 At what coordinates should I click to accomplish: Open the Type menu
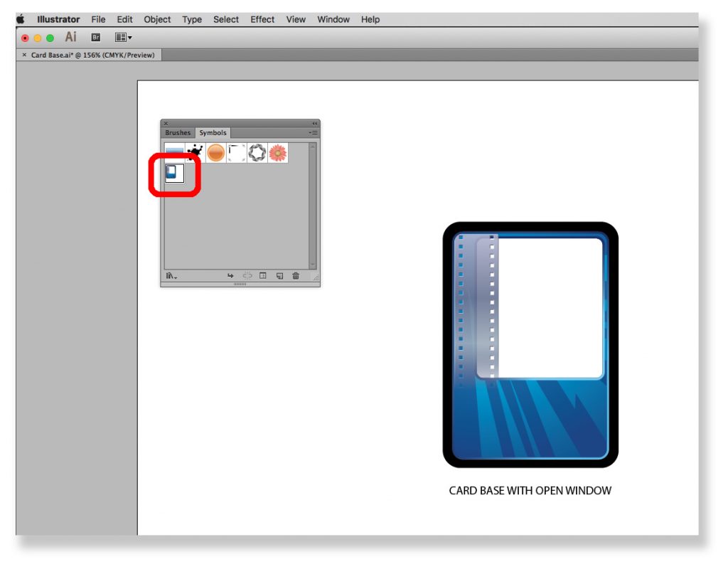point(192,19)
